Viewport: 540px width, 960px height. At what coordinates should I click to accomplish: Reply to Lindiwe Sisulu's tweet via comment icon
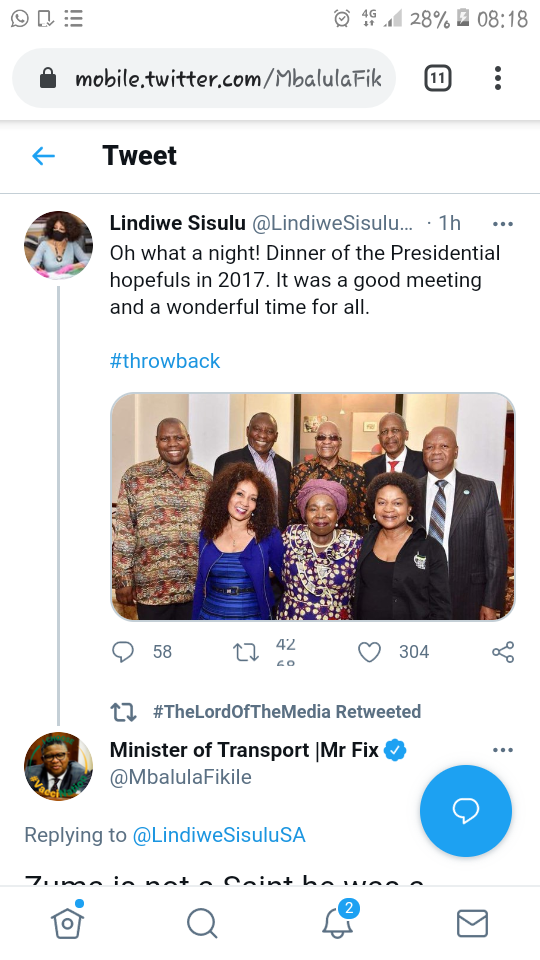(x=123, y=651)
